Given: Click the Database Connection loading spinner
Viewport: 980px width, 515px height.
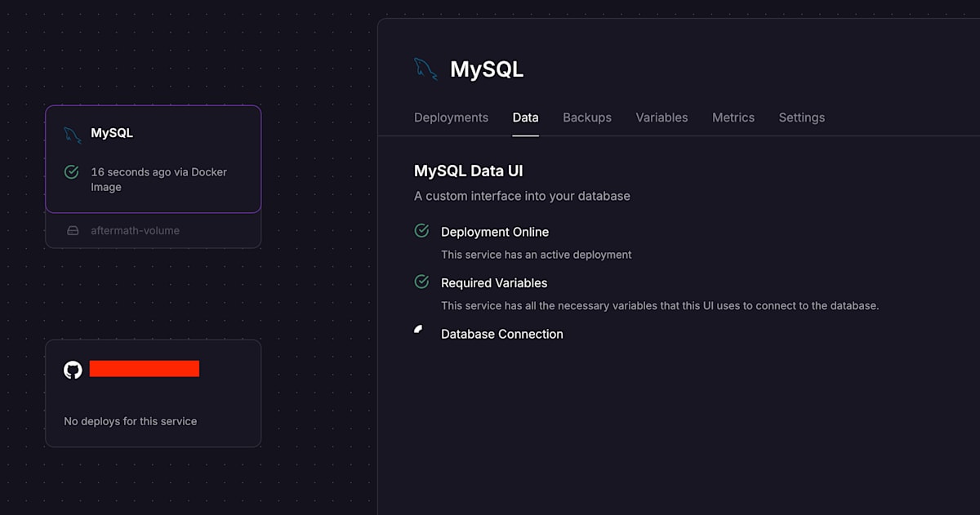Looking at the screenshot, I should pyautogui.click(x=420, y=331).
